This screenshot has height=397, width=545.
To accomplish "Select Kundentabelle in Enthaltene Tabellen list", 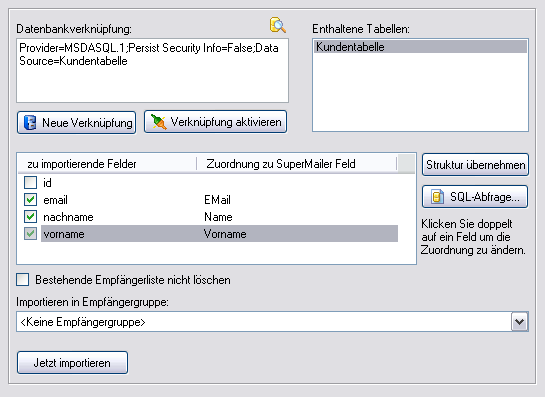I will click(x=420, y=47).
